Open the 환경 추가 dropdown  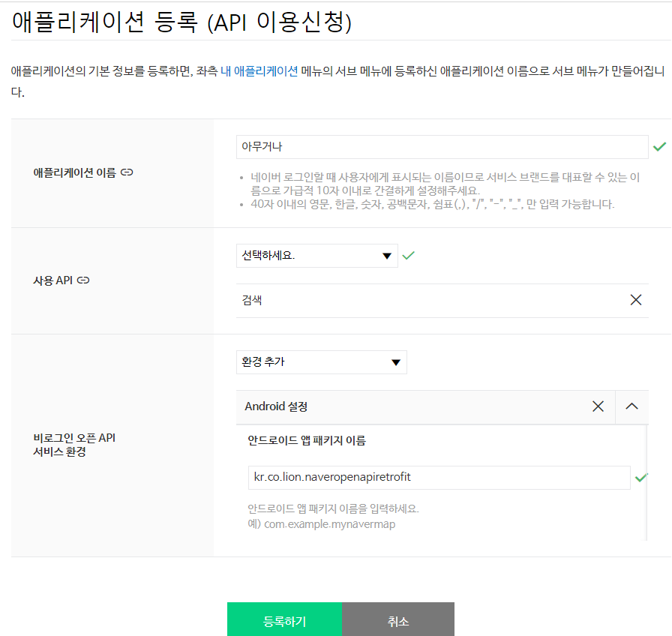click(322, 362)
